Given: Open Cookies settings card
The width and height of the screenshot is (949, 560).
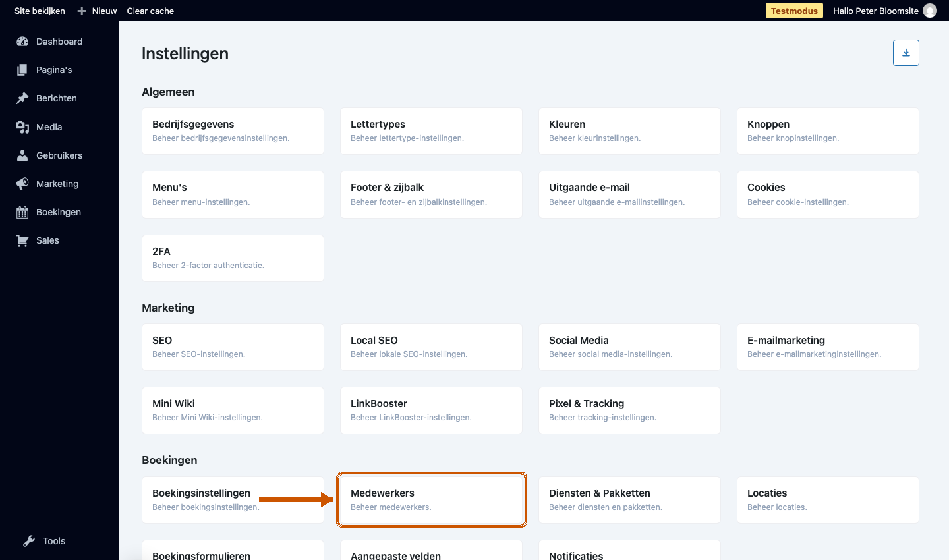Looking at the screenshot, I should coord(828,194).
